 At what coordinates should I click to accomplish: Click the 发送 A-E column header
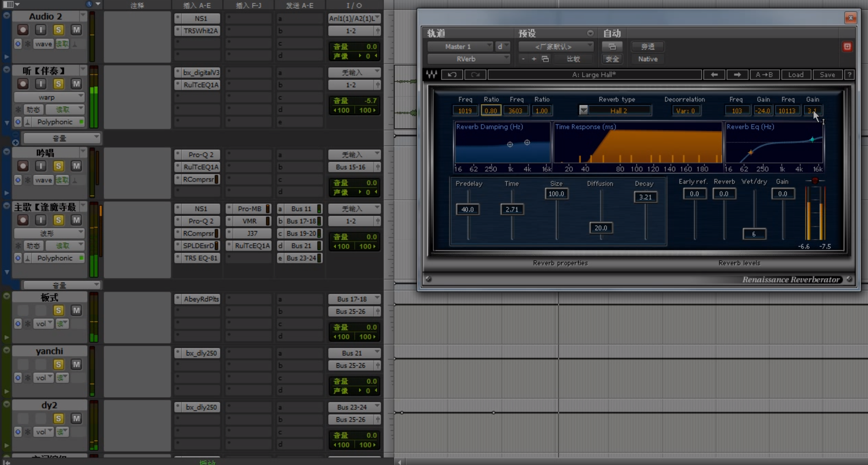click(x=300, y=5)
